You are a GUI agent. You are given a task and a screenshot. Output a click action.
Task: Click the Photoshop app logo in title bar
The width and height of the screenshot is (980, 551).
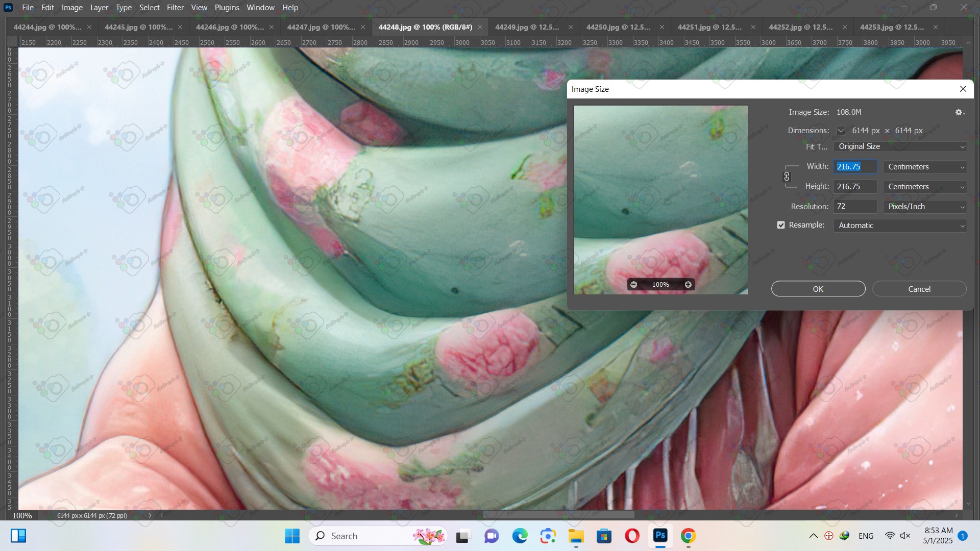8,8
